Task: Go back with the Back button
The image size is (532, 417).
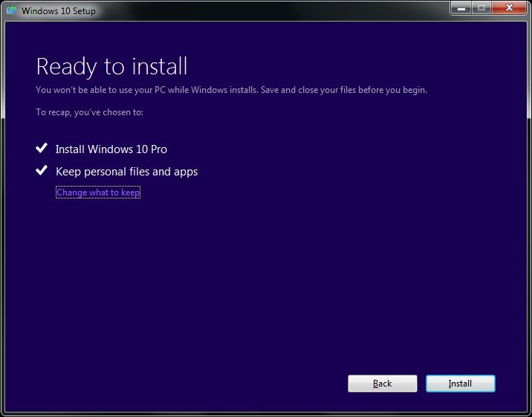Action: click(x=383, y=384)
